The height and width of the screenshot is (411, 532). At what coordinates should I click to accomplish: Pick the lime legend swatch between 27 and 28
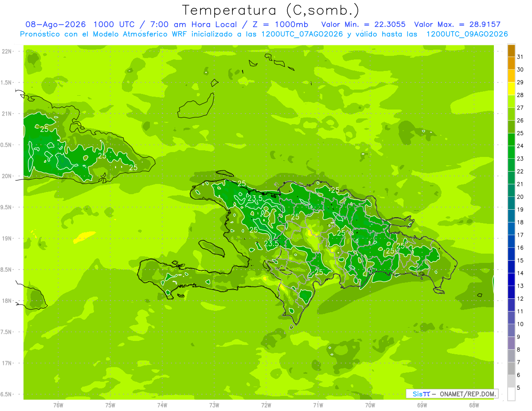click(x=511, y=102)
